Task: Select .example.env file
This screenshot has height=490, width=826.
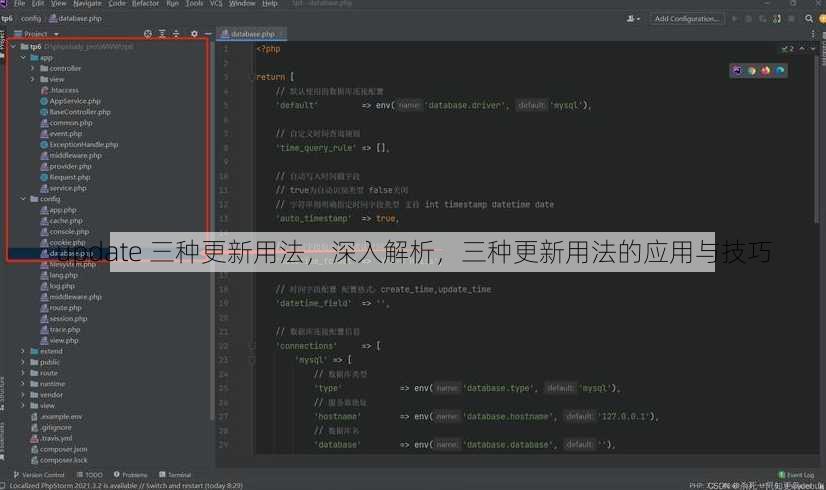Action: coord(56,416)
